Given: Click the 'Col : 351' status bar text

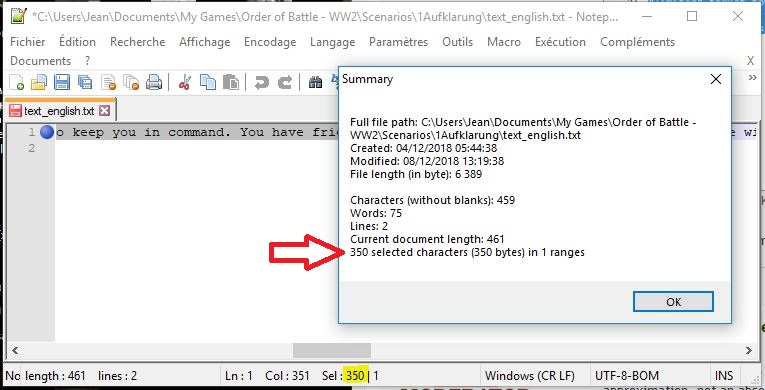Looking at the screenshot, I should (287, 376).
